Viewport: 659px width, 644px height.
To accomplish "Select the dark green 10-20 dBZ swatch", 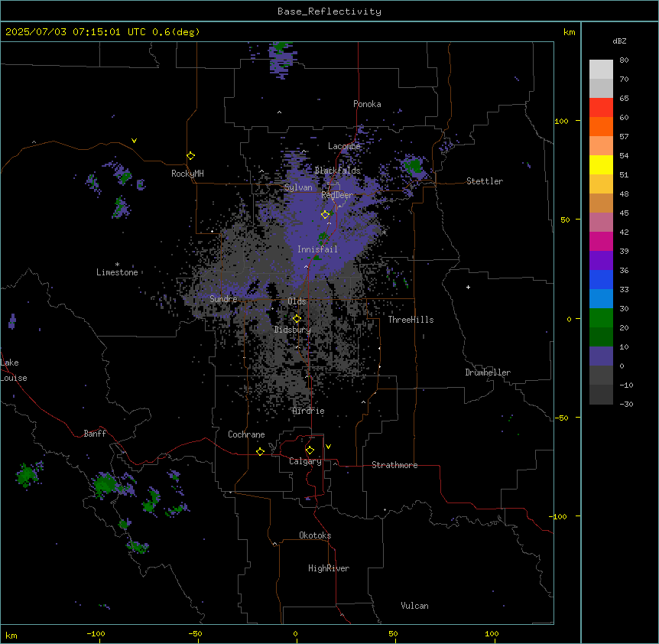I will point(601,337).
